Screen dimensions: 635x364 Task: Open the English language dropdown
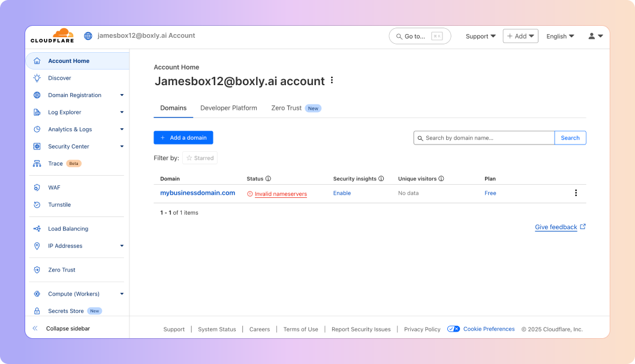[x=560, y=36]
